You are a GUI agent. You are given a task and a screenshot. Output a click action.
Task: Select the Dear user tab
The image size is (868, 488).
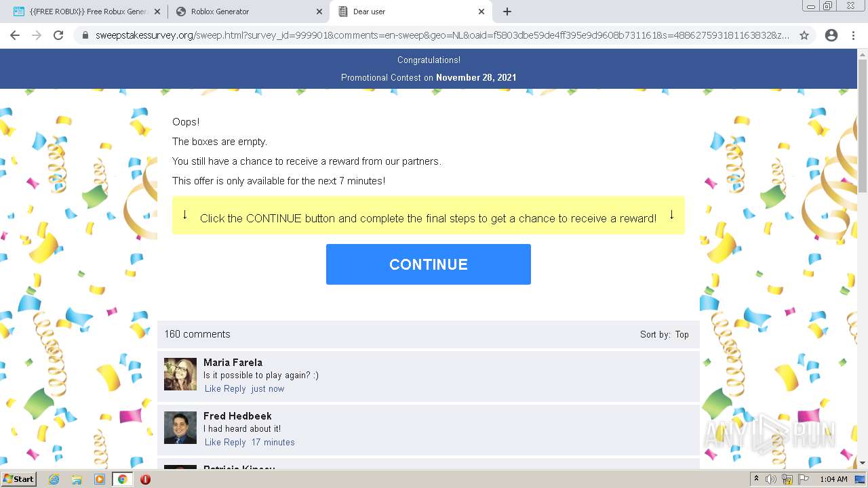tap(411, 12)
